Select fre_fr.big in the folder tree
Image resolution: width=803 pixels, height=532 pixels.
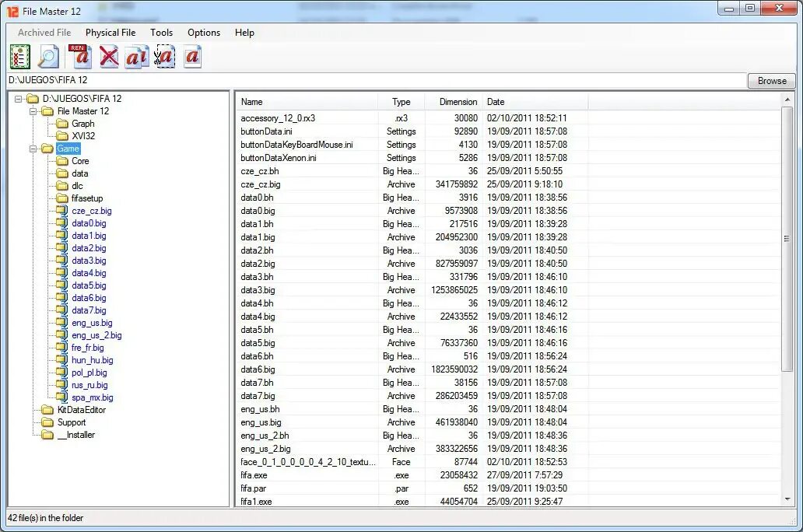click(88, 347)
